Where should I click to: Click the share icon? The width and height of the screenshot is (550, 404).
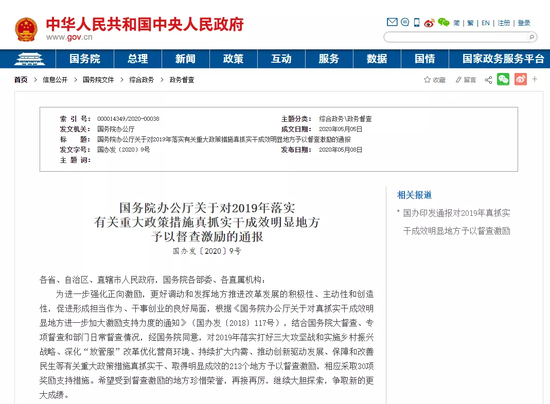(488, 80)
